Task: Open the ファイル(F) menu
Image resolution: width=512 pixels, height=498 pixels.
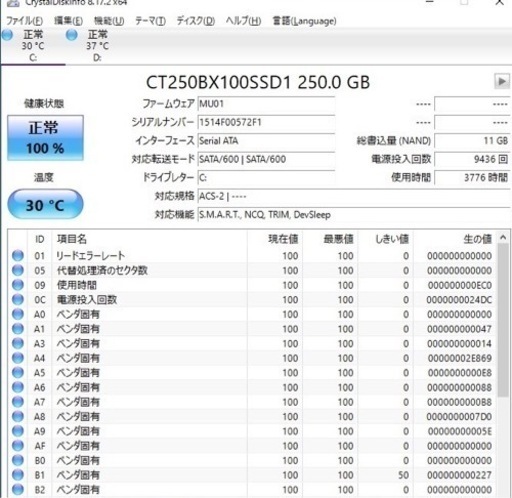Action: pyautogui.click(x=24, y=21)
